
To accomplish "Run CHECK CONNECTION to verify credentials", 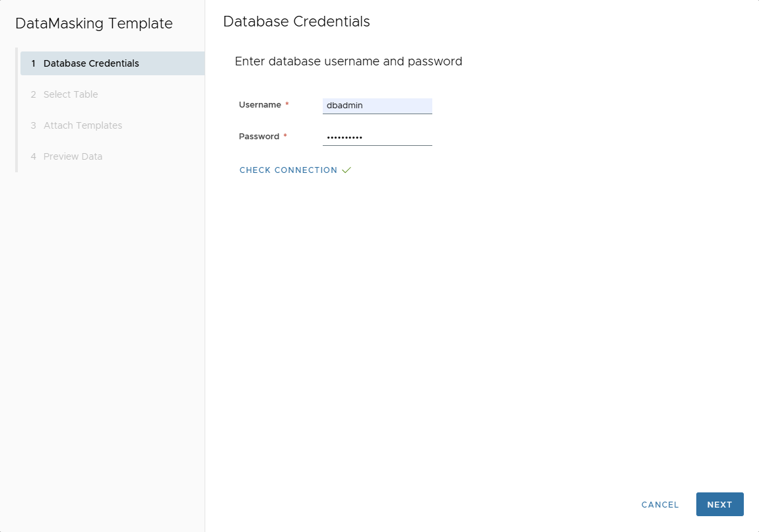I will click(288, 170).
